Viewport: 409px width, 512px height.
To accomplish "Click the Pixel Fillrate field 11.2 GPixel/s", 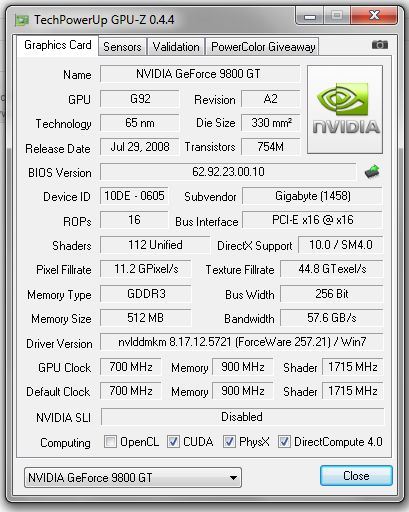I will [x=146, y=269].
